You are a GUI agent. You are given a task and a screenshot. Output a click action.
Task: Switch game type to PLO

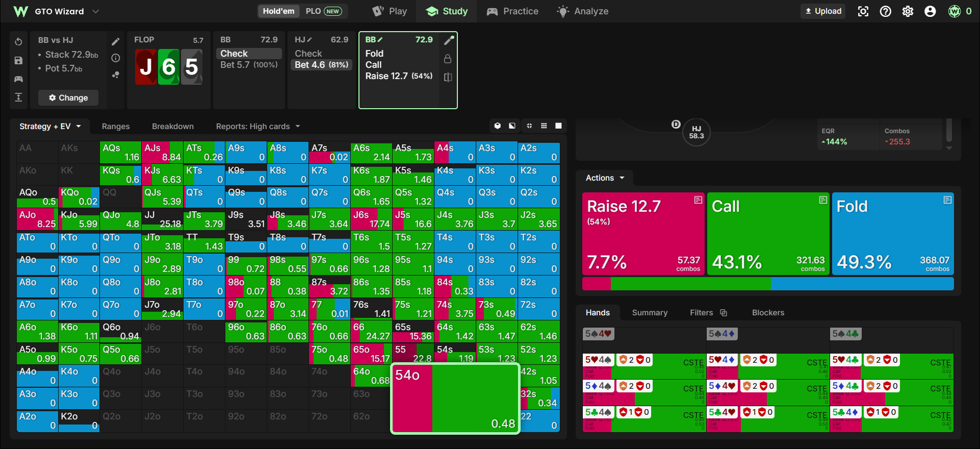coord(323,11)
